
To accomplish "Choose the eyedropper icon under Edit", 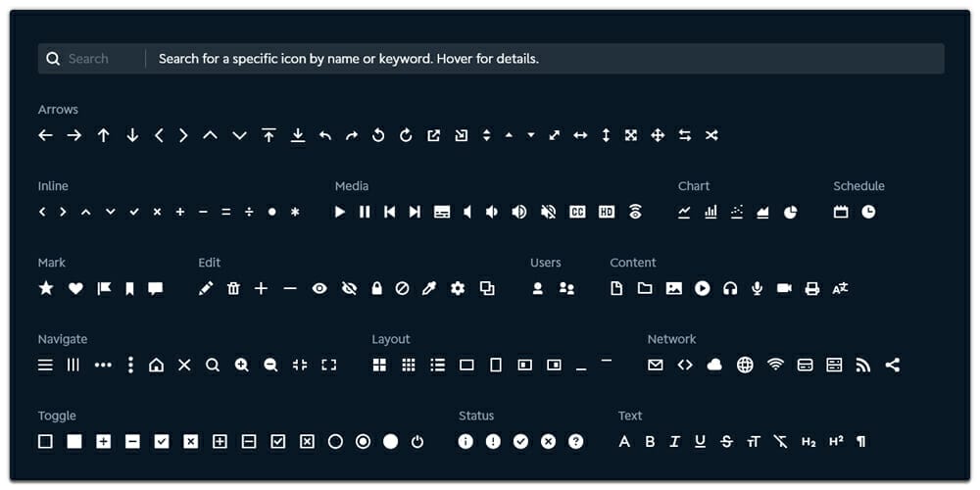I will point(429,288).
